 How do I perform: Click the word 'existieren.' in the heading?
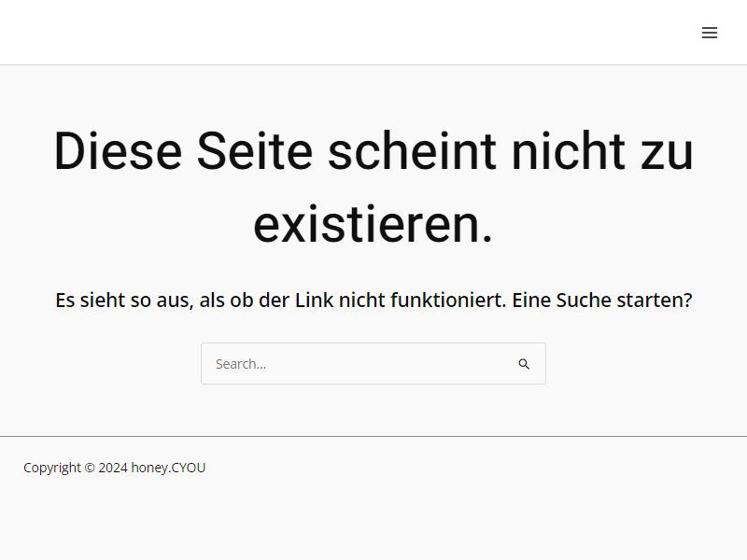click(x=373, y=224)
